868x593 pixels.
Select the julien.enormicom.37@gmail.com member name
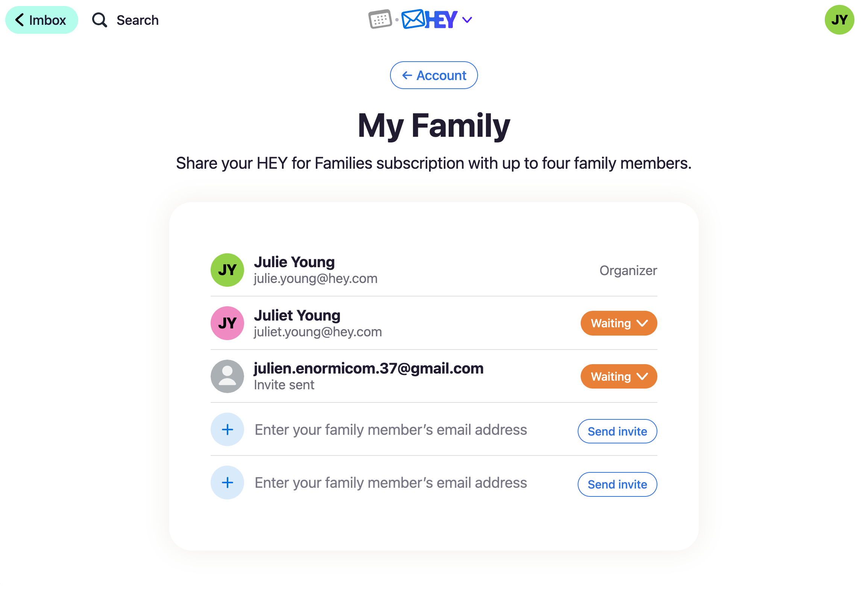pyautogui.click(x=369, y=368)
